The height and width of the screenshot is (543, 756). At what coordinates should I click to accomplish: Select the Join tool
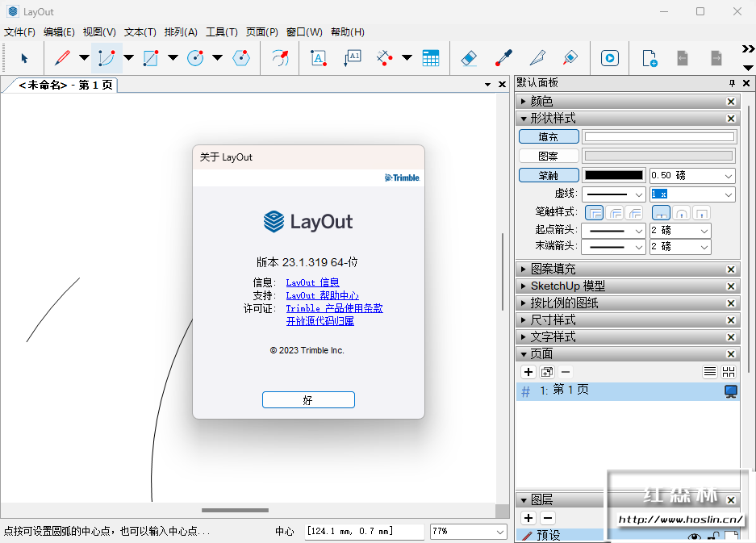pyautogui.click(x=570, y=58)
